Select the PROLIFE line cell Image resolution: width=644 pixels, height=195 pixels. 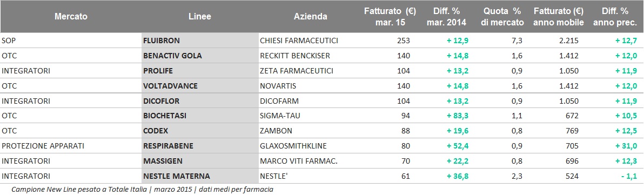tap(199, 71)
